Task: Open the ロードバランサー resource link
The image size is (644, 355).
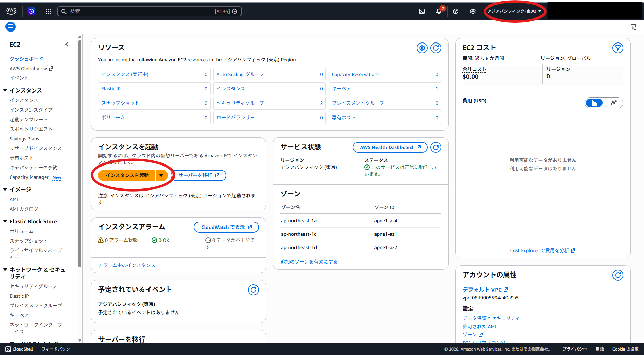Action: point(236,118)
